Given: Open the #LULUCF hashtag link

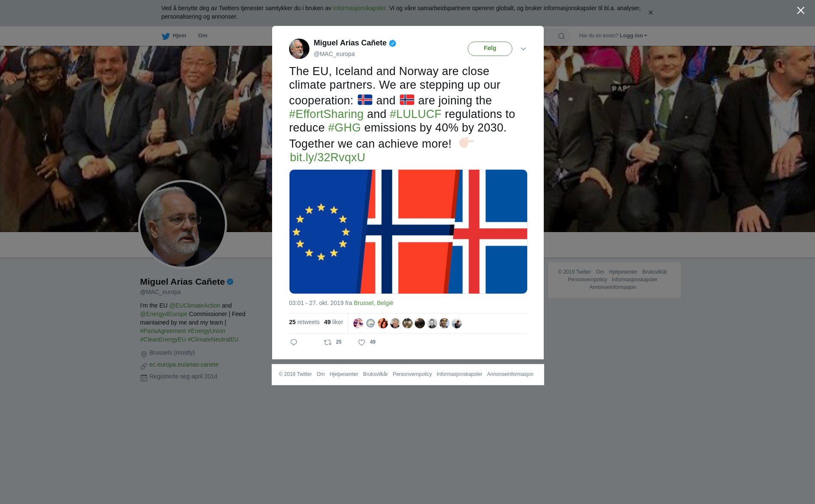Looking at the screenshot, I should point(415,114).
